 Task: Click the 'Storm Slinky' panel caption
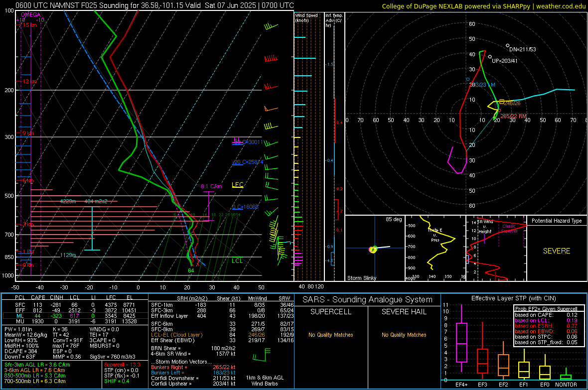[x=362, y=278]
